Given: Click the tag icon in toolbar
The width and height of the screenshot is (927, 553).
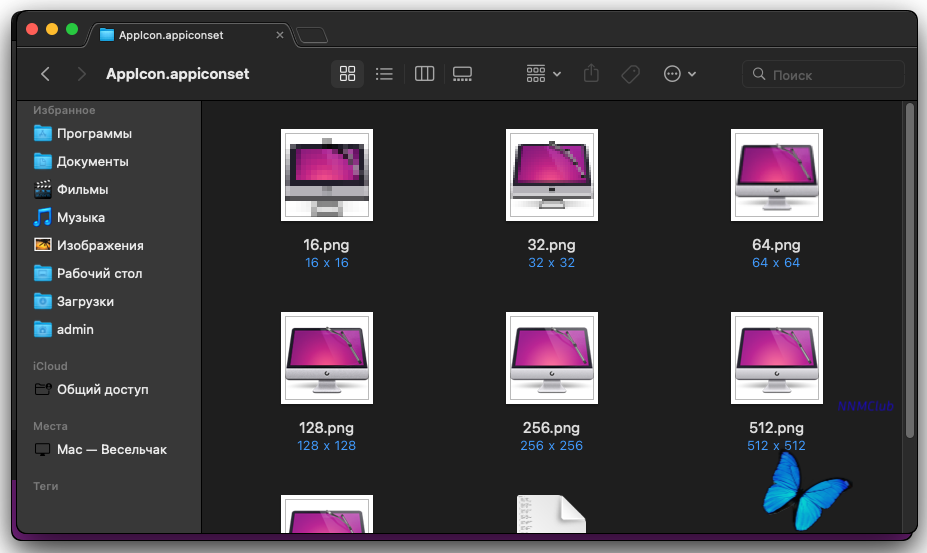Looking at the screenshot, I should click(x=630, y=74).
